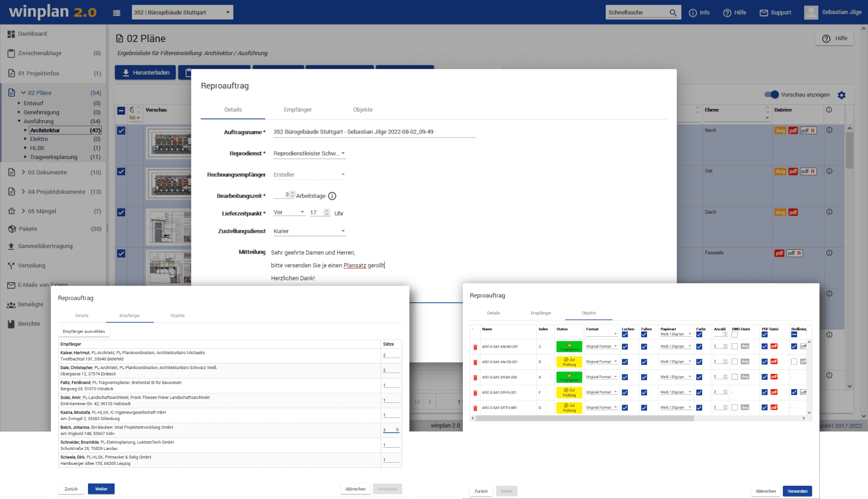Switch to the Empfänger tab in main Reproauftrag dialog
Screen dimensions: 868x499
pos(297,110)
